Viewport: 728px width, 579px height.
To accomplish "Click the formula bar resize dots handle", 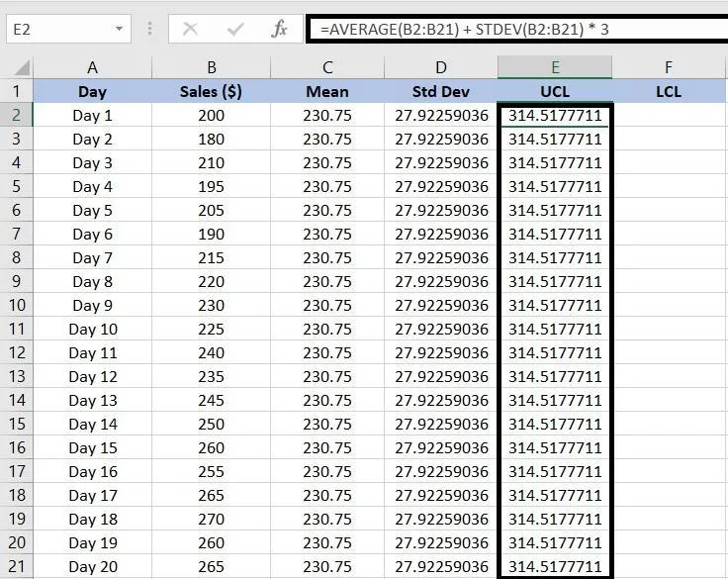I will (x=149, y=29).
